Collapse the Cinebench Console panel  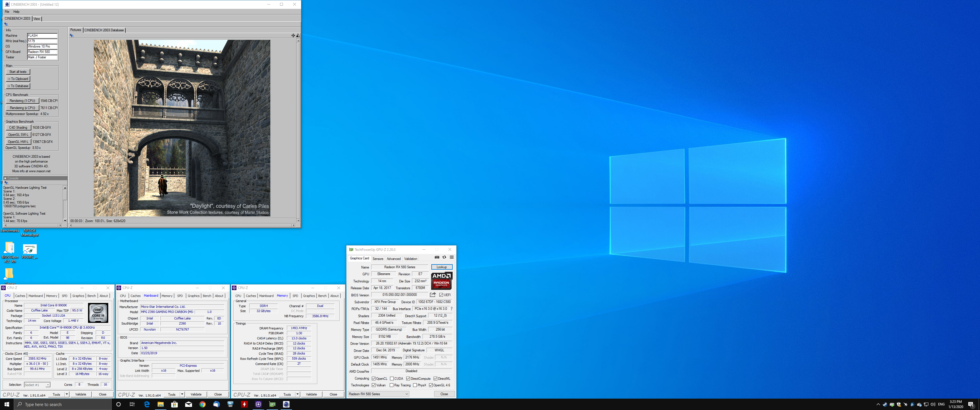coord(5,178)
